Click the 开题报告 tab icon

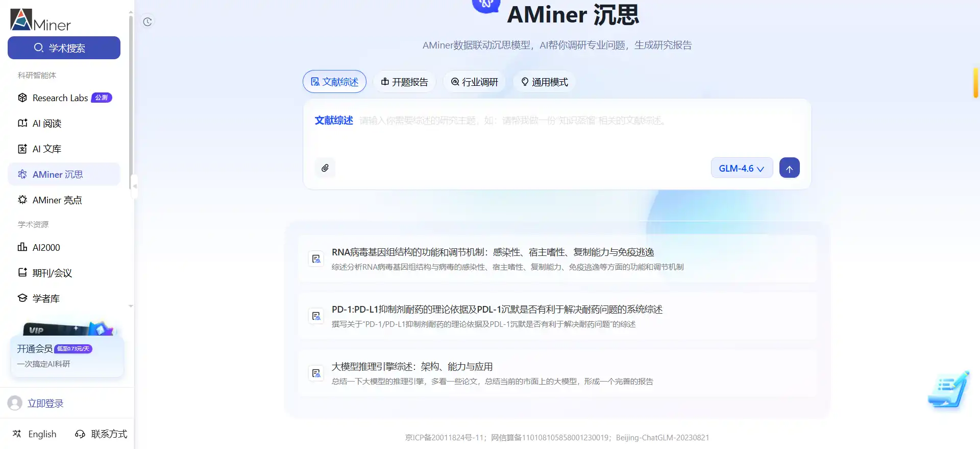pyautogui.click(x=385, y=82)
